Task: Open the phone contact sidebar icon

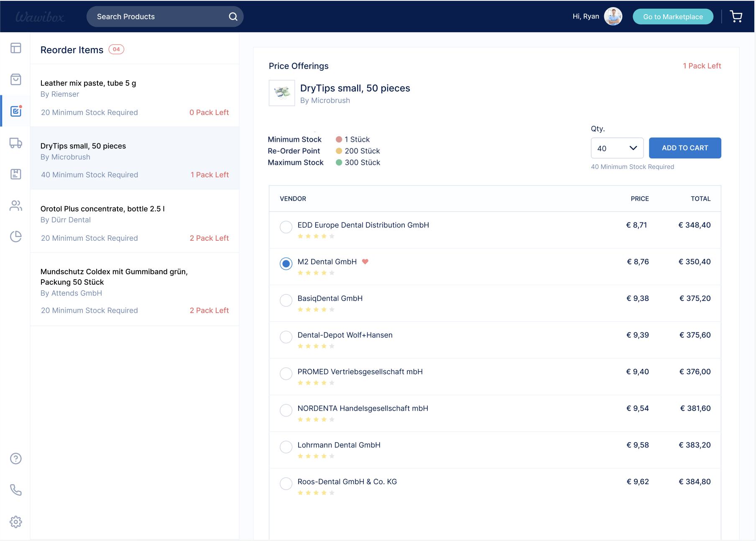Action: (x=15, y=490)
